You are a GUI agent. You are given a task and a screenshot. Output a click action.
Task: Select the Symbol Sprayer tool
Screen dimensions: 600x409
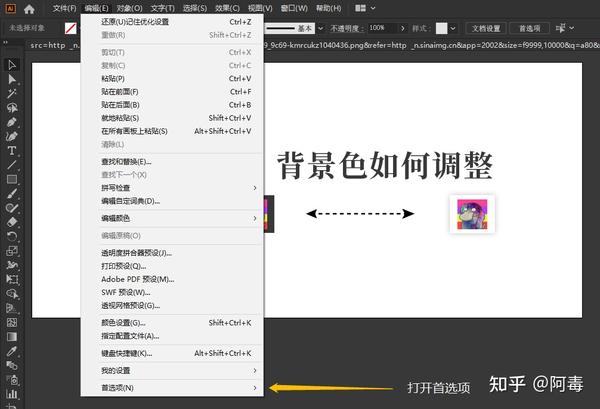point(12,380)
